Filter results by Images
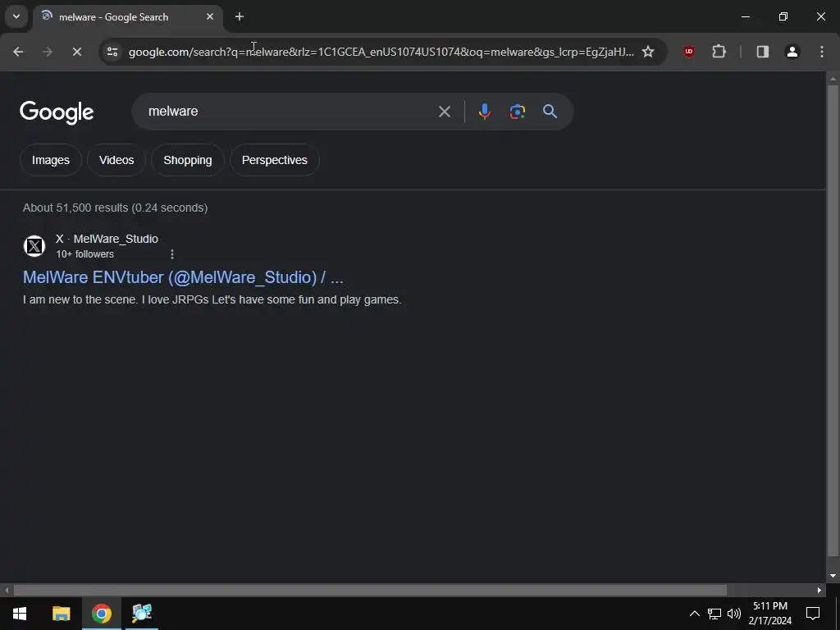The height and width of the screenshot is (630, 840). click(x=50, y=160)
